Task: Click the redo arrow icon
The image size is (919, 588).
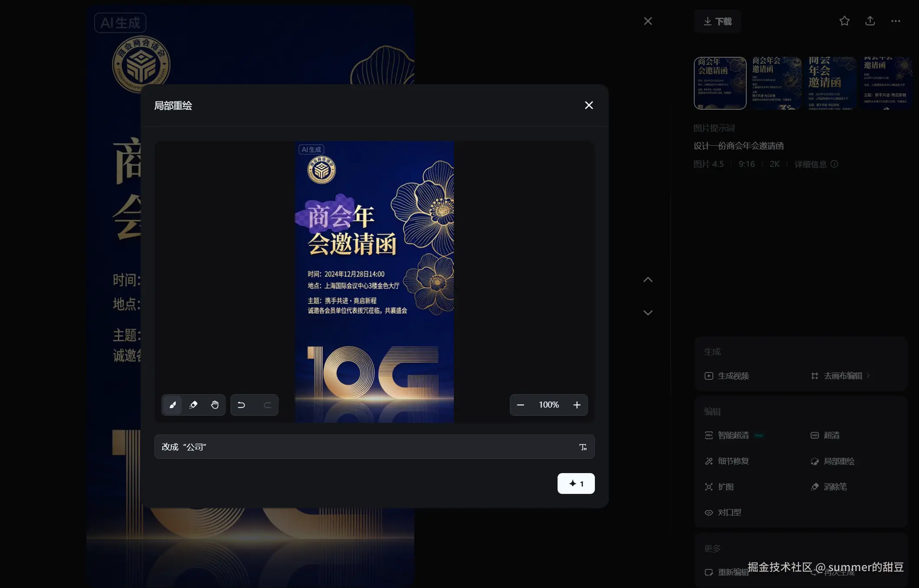Action: [267, 405]
